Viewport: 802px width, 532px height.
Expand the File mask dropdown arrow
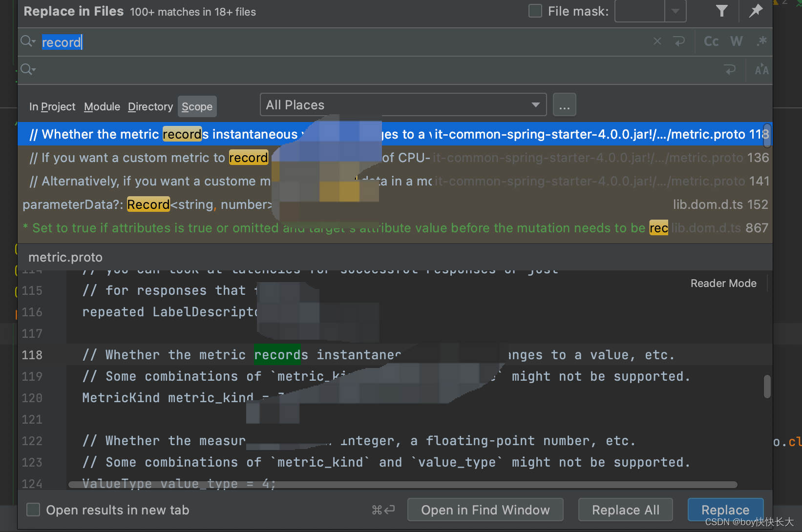(x=675, y=11)
